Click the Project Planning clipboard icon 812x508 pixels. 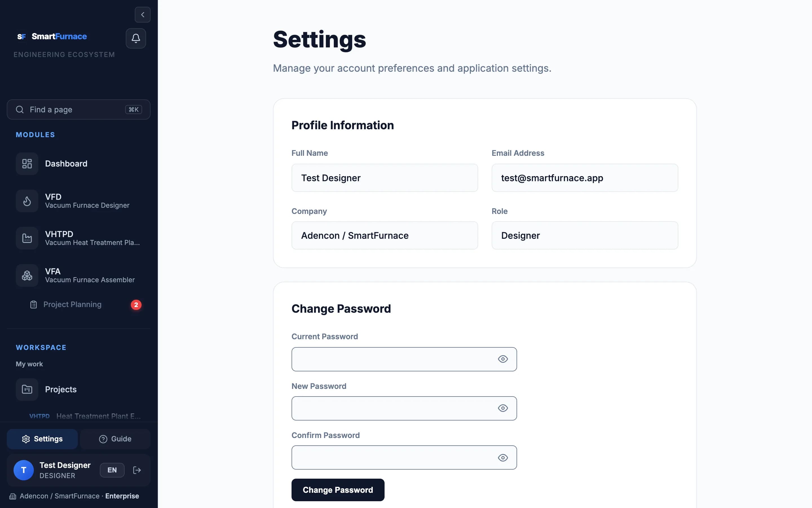click(x=34, y=305)
